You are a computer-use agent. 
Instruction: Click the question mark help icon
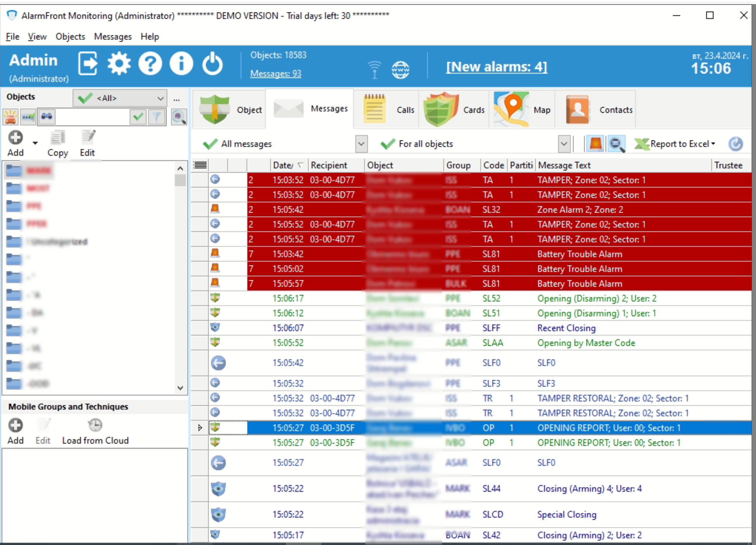(150, 63)
